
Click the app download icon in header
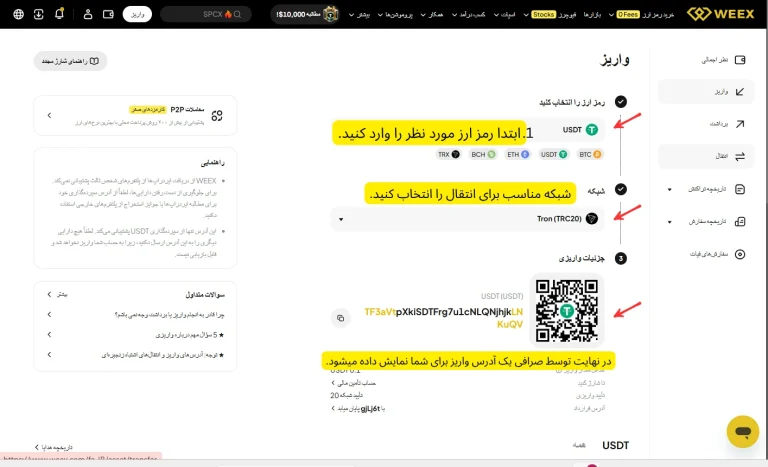click(x=39, y=14)
